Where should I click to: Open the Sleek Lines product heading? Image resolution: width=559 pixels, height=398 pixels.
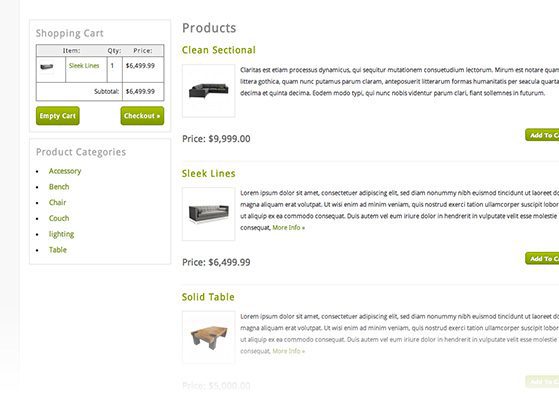click(x=209, y=174)
